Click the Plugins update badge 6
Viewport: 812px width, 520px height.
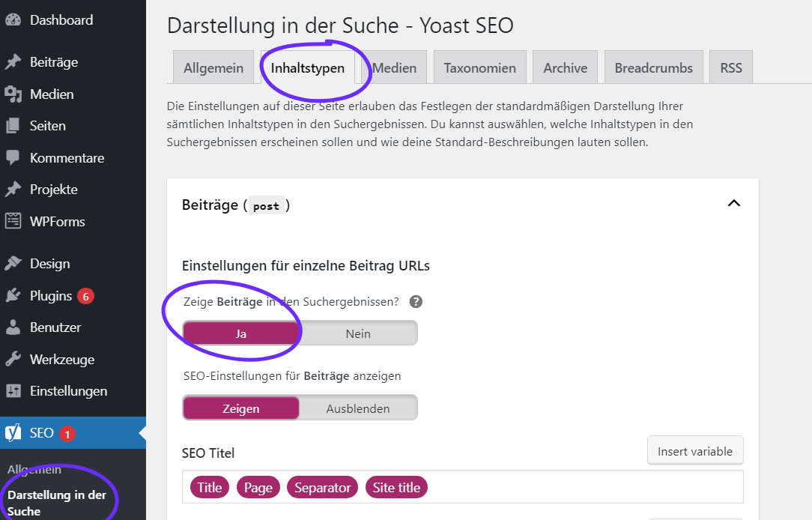pos(85,296)
